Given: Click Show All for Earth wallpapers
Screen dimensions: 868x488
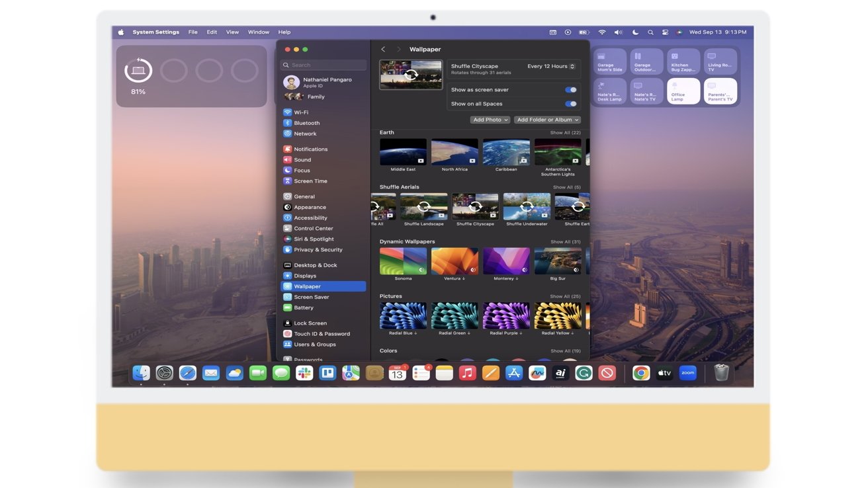Looking at the screenshot, I should (x=565, y=133).
